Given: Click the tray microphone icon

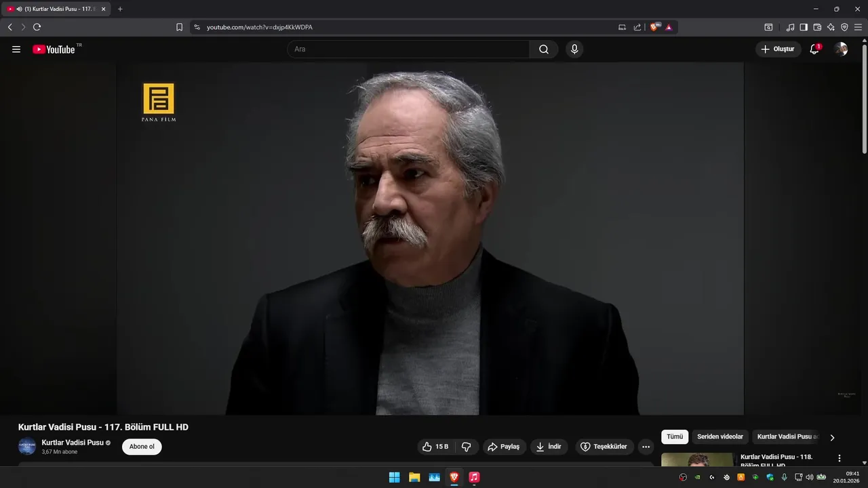Looking at the screenshot, I should (x=785, y=477).
